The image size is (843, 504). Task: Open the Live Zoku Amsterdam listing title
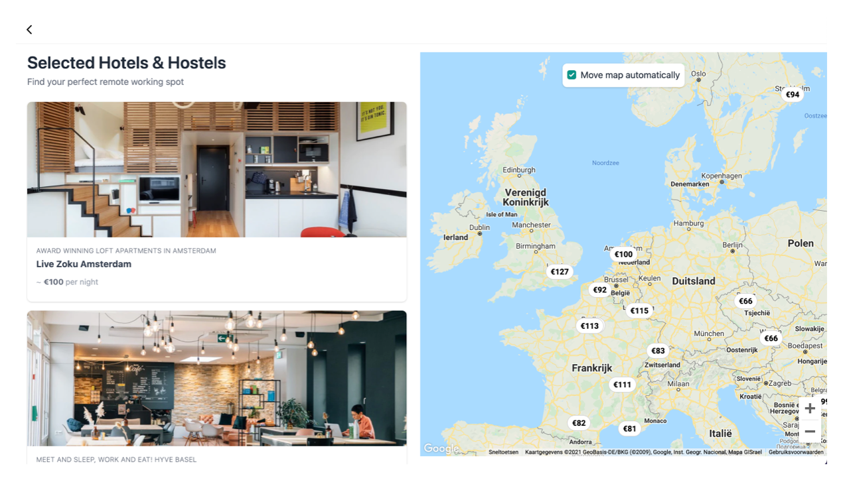(84, 264)
